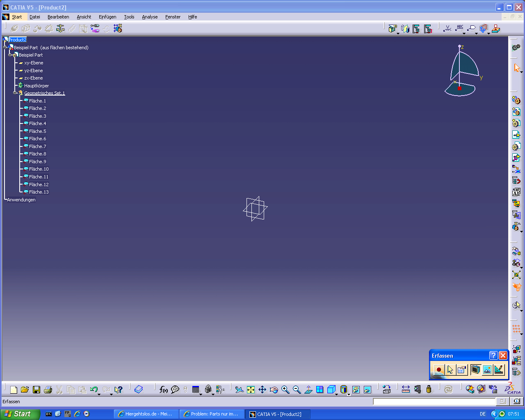525x420 pixels.
Task: Open the Start menu in the menu bar
Action: point(17,17)
